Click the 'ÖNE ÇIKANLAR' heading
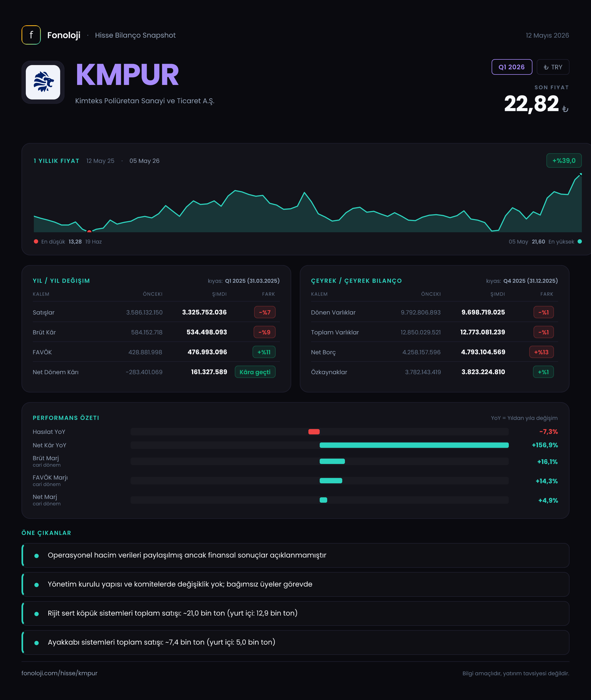Viewport: 591px width, 700px height. [46, 533]
